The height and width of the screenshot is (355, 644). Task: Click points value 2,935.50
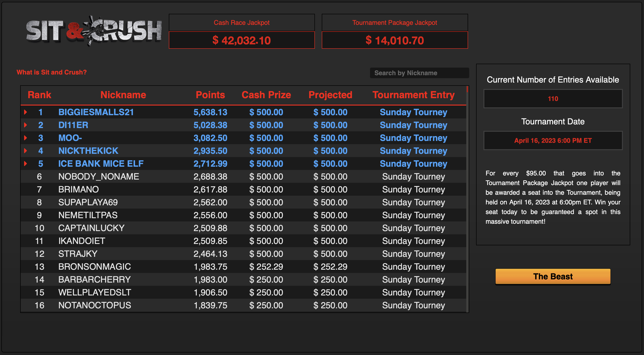(210, 151)
